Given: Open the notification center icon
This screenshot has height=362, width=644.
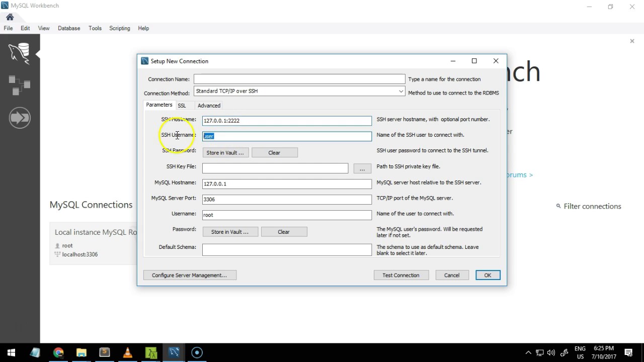Looking at the screenshot, I should 628,352.
